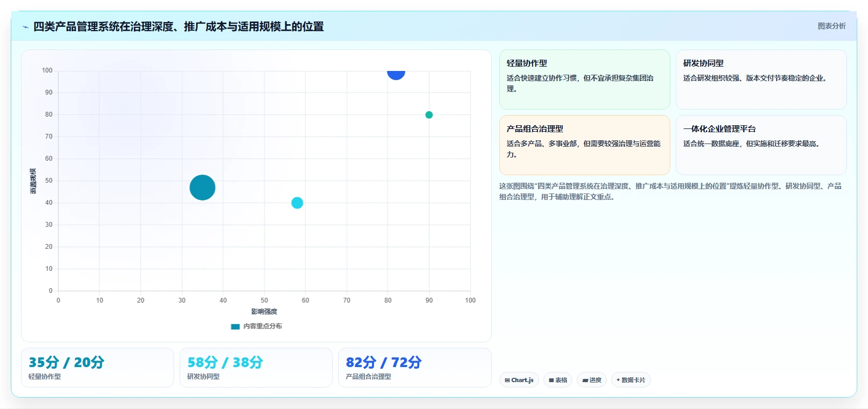Click the cyan bubble near 58
This screenshot has width=868, height=409.
[x=297, y=203]
